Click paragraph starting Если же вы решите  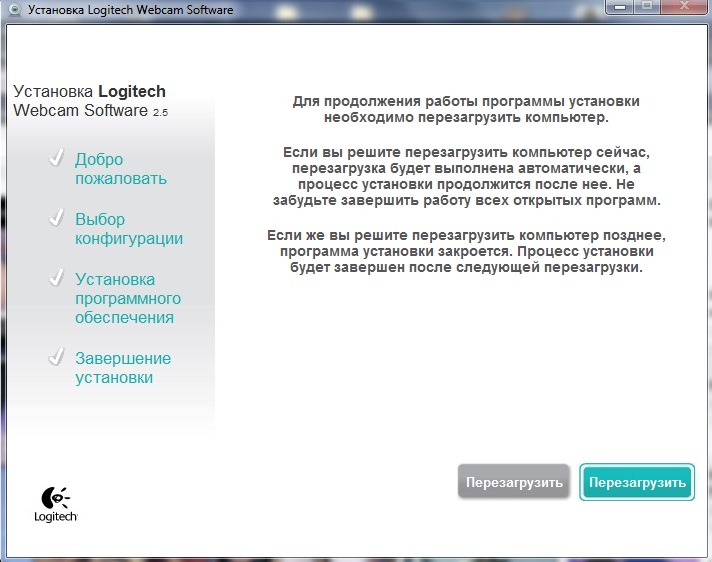click(x=466, y=251)
